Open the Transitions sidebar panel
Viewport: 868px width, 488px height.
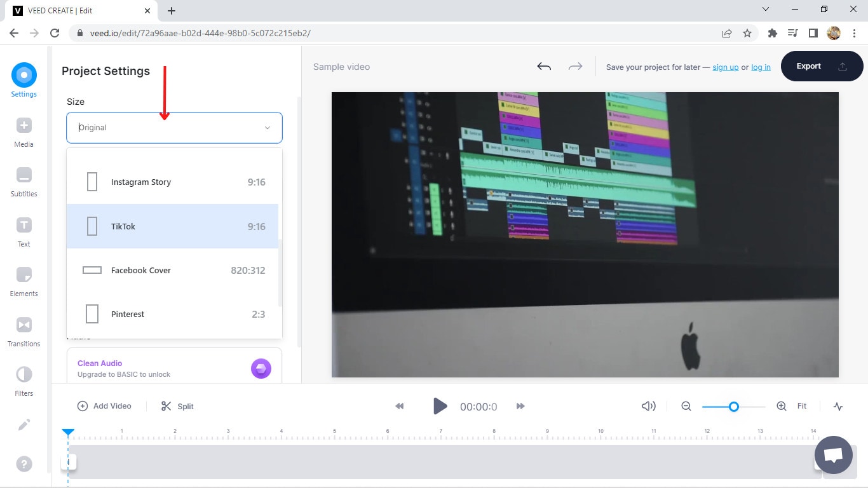pos(24,331)
